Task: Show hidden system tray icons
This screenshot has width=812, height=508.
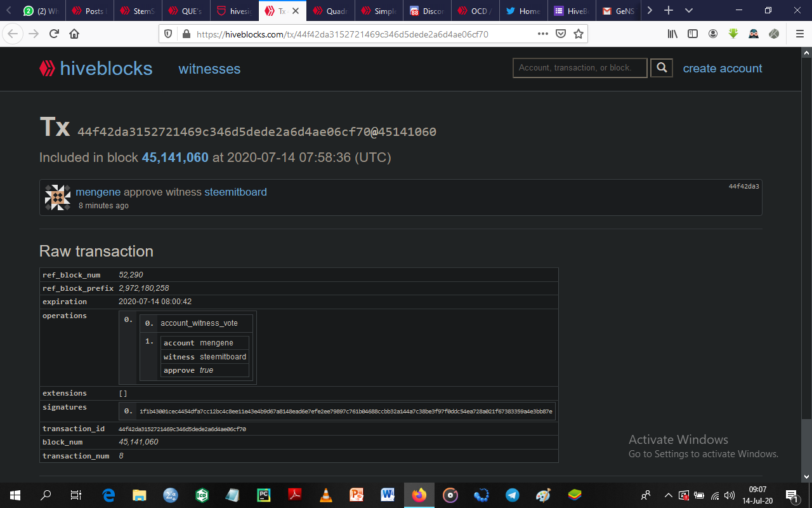Action: click(x=668, y=495)
